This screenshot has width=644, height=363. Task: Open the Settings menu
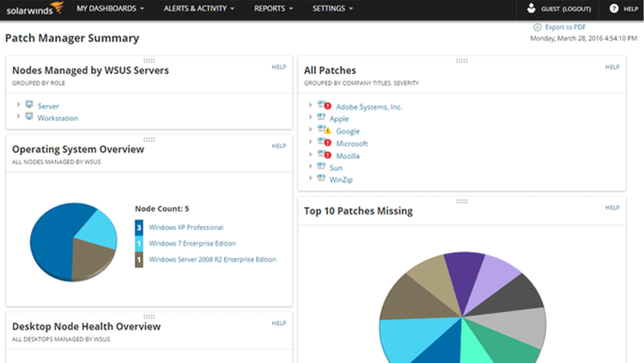point(332,9)
